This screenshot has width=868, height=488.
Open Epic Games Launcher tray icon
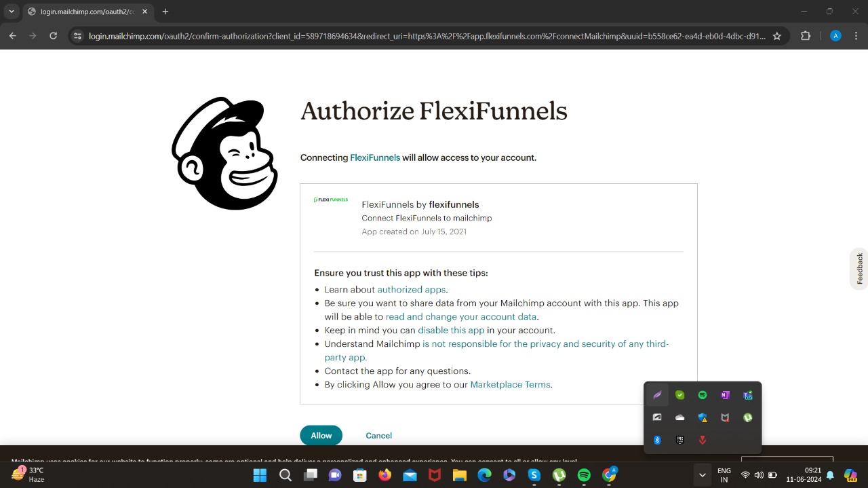pyautogui.click(x=680, y=440)
